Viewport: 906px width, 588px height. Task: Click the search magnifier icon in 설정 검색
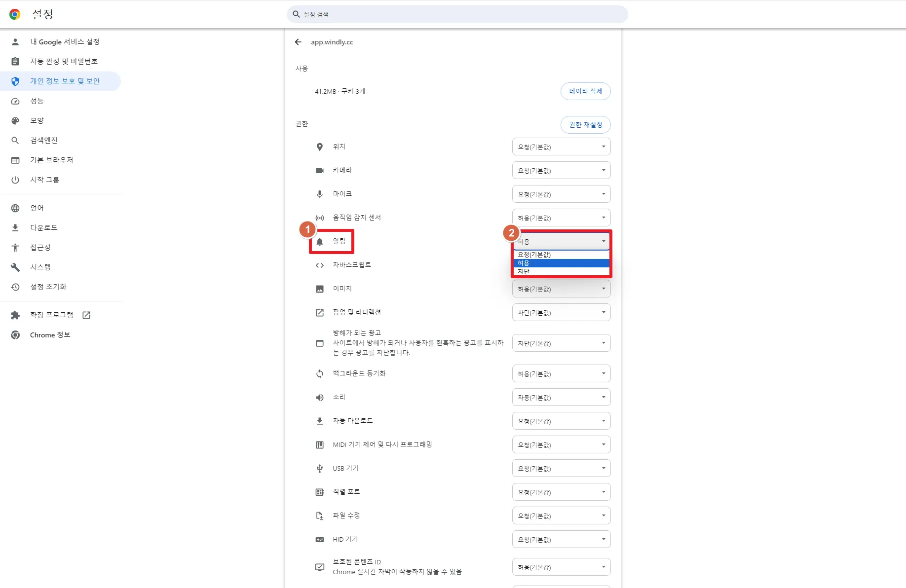coord(296,14)
